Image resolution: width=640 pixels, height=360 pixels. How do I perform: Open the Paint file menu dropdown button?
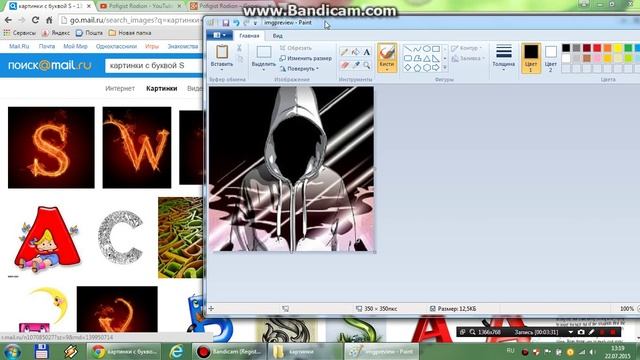point(219,36)
